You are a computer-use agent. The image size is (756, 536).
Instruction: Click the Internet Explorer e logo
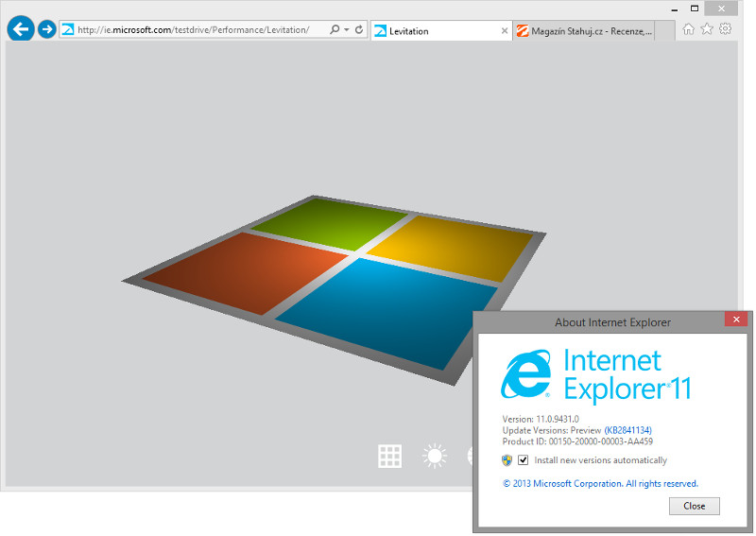click(526, 374)
